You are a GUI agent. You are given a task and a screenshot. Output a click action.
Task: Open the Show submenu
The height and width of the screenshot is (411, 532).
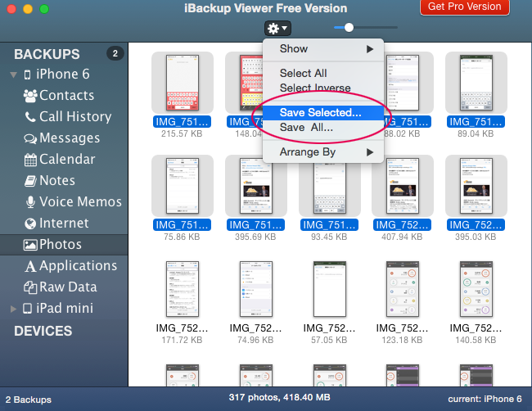click(323, 49)
